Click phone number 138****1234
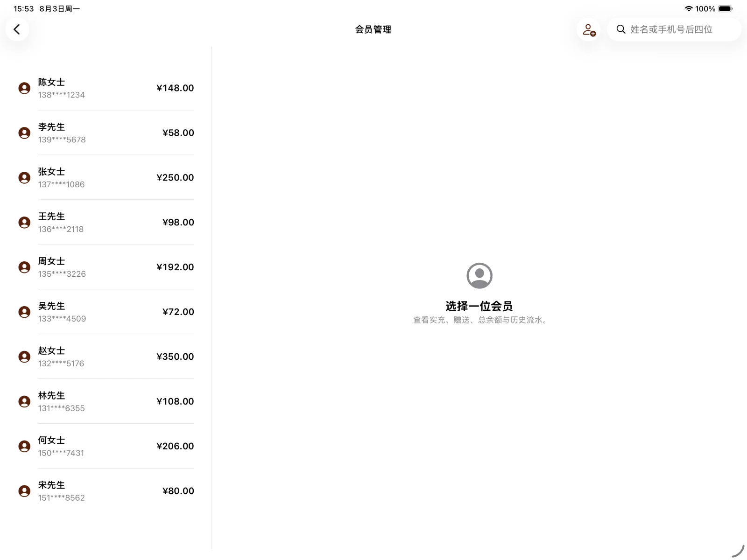Image resolution: width=747 pixels, height=560 pixels. [x=62, y=95]
